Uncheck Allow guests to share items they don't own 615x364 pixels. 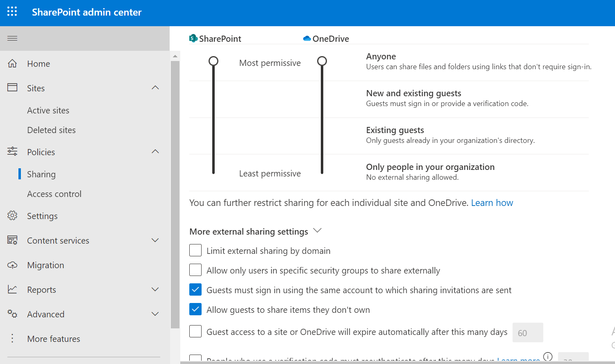click(x=195, y=309)
